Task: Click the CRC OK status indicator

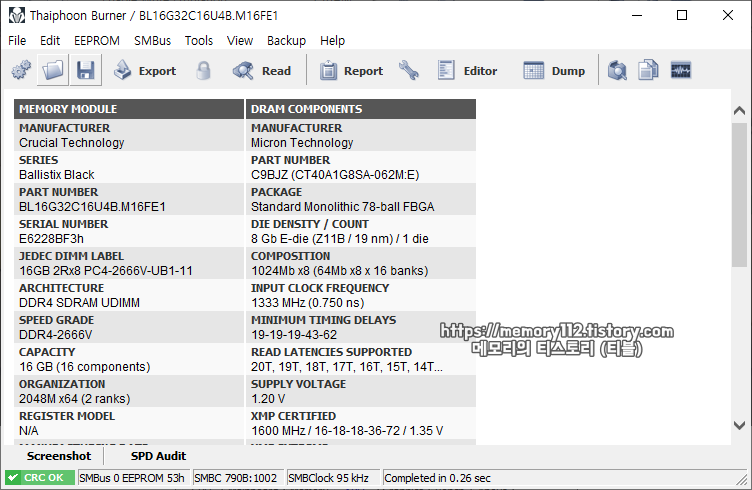Action: pyautogui.click(x=40, y=478)
